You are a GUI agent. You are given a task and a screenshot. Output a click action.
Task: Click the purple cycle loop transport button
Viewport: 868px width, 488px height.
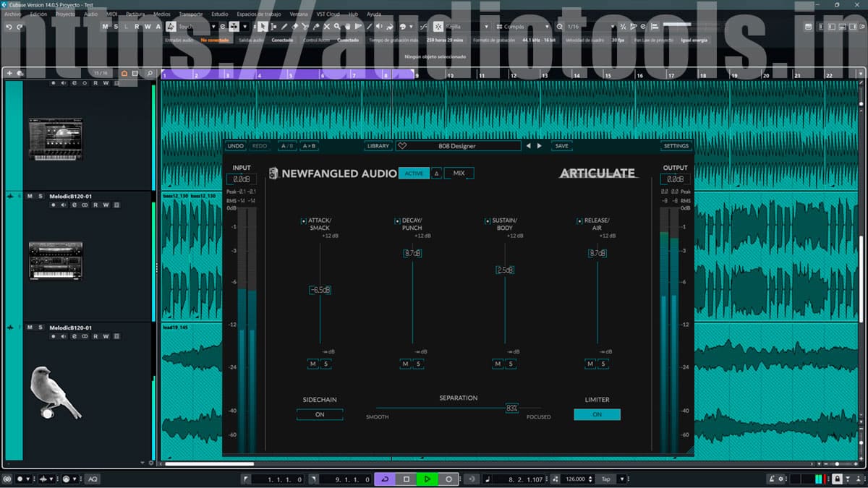[x=385, y=479]
